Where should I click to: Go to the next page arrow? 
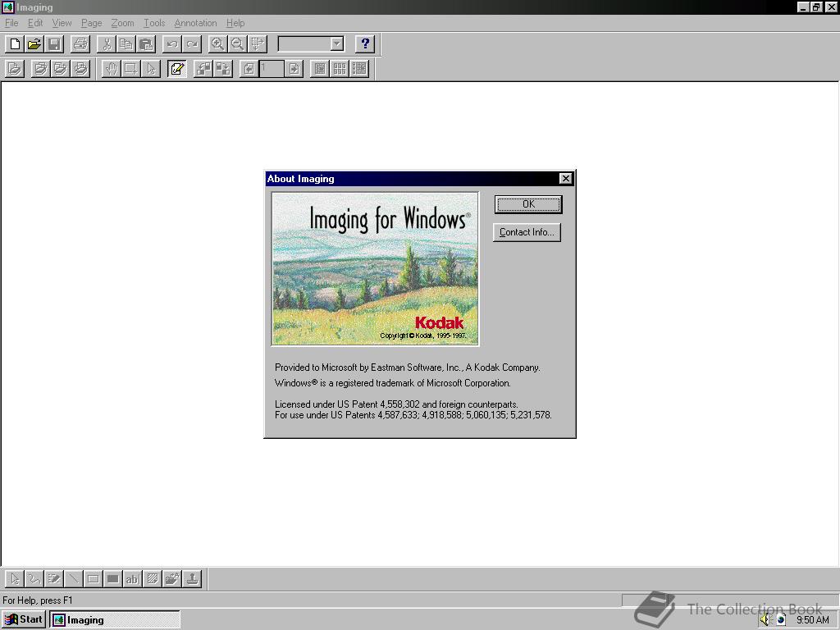click(x=294, y=69)
